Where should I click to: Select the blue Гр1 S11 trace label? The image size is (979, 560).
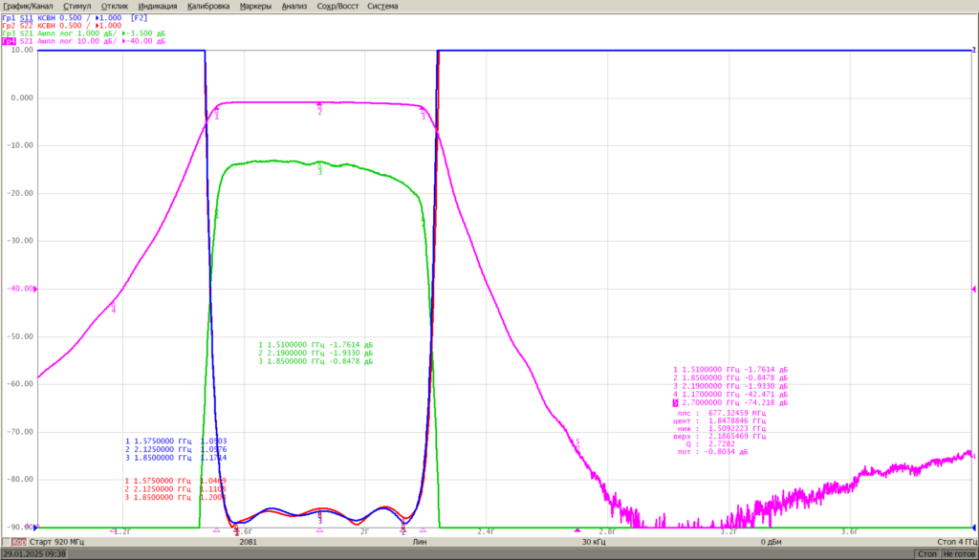(x=75, y=18)
